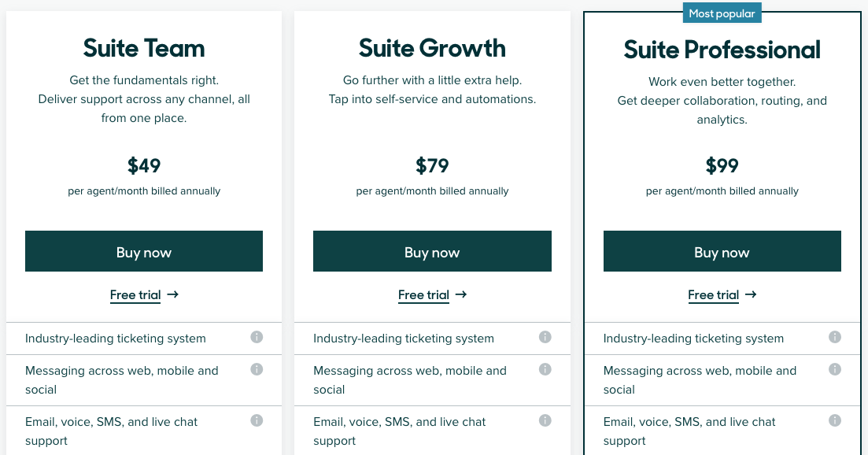Open the Free trial link for Suite Growth
The width and height of the screenshot is (868, 455).
423,294
